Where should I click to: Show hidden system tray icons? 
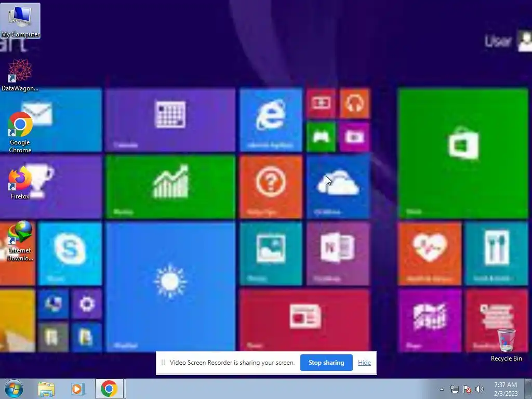click(442, 389)
